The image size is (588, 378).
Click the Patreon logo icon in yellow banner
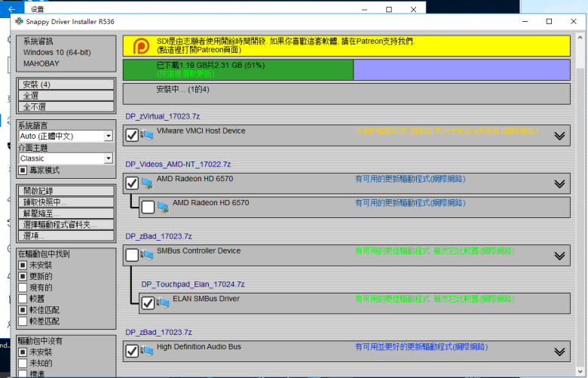coord(142,46)
